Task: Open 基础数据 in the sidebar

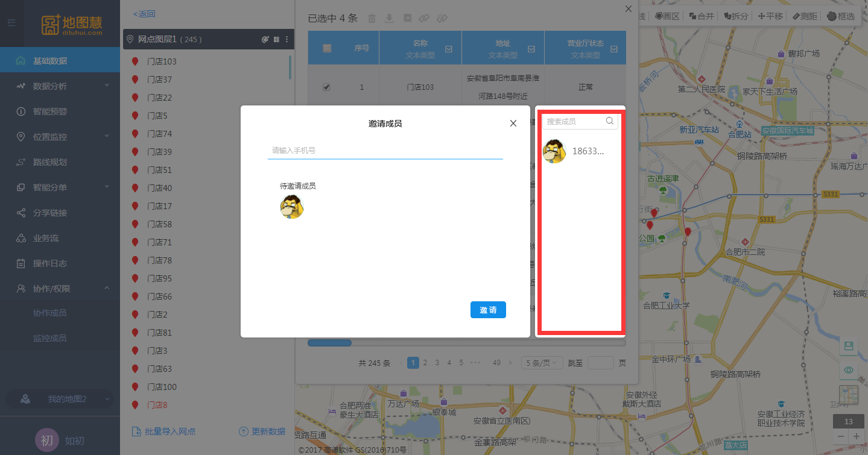Action: coord(60,61)
